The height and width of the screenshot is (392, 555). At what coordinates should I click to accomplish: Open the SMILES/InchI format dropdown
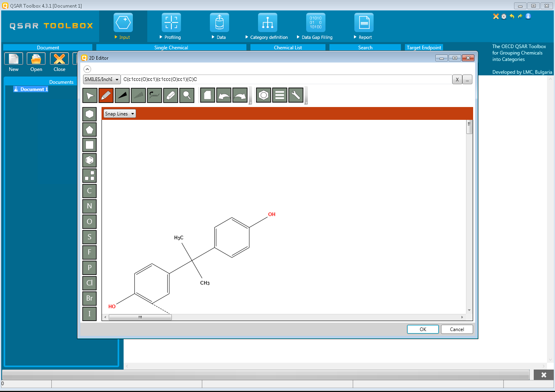[x=102, y=79]
